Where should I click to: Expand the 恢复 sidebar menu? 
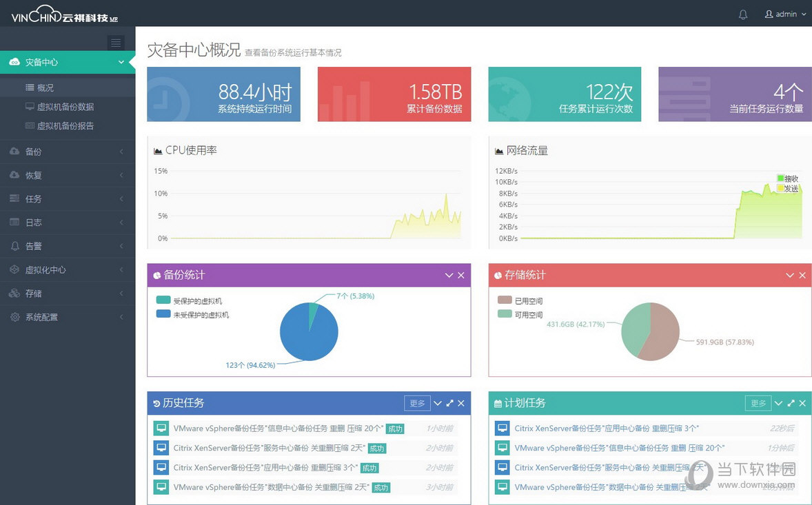click(x=68, y=176)
